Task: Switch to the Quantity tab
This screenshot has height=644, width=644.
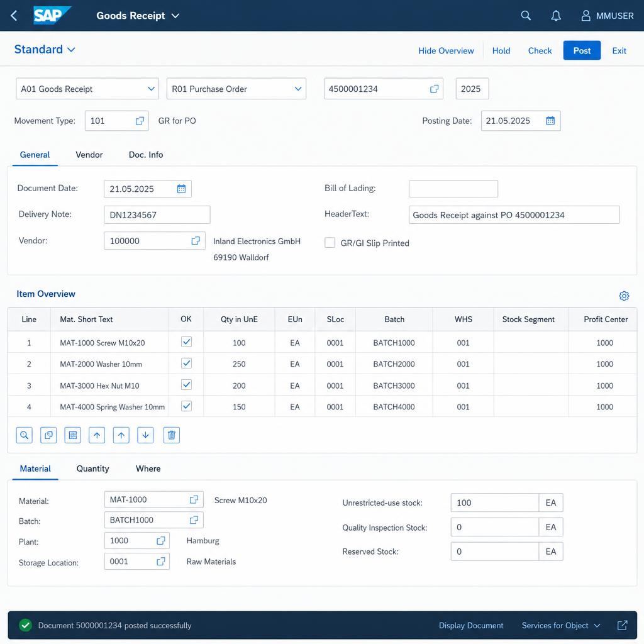Action: tap(93, 469)
